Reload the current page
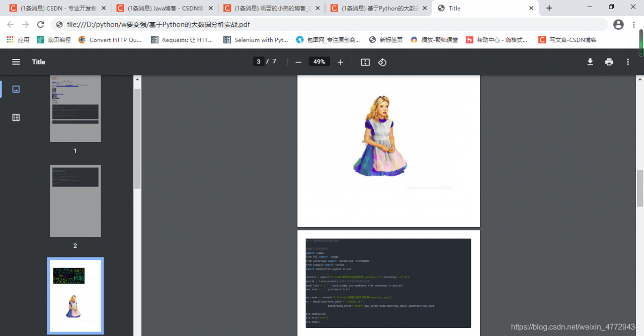This screenshot has height=336, width=644. tap(41, 25)
